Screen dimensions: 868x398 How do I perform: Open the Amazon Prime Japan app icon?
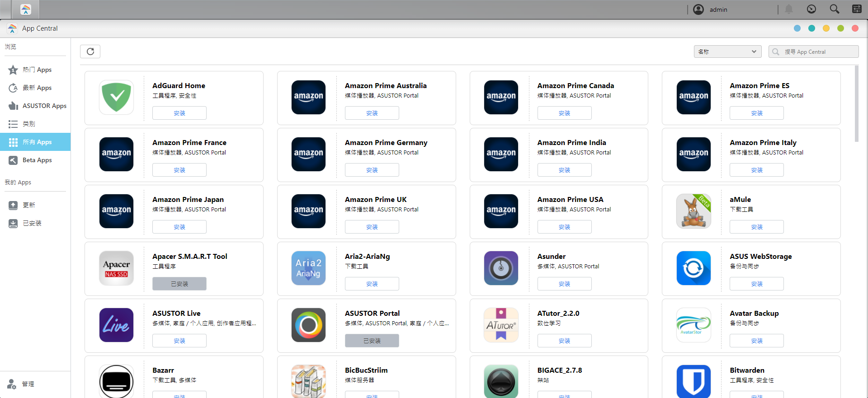coord(116,211)
